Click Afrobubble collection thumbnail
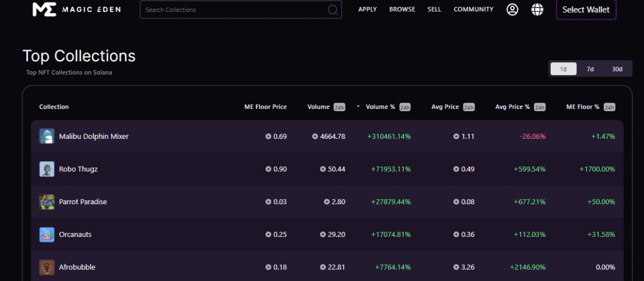 (x=47, y=267)
